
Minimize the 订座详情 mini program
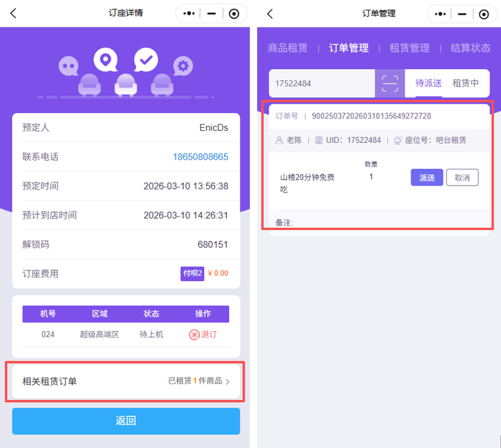point(211,13)
